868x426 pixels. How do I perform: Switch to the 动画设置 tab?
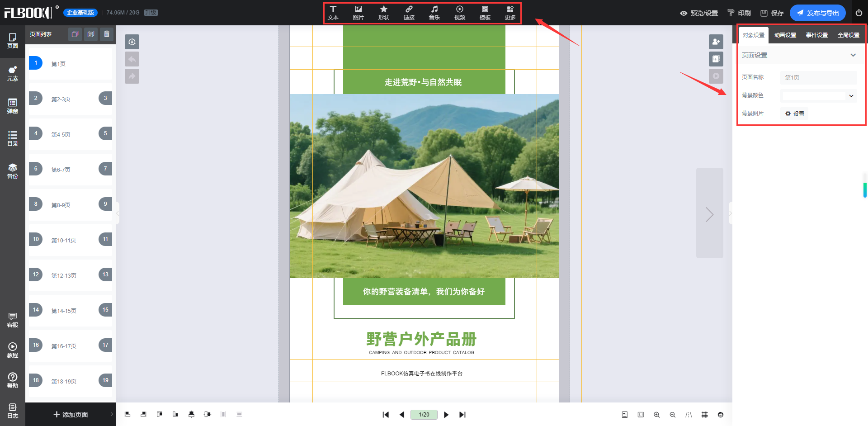pos(785,35)
